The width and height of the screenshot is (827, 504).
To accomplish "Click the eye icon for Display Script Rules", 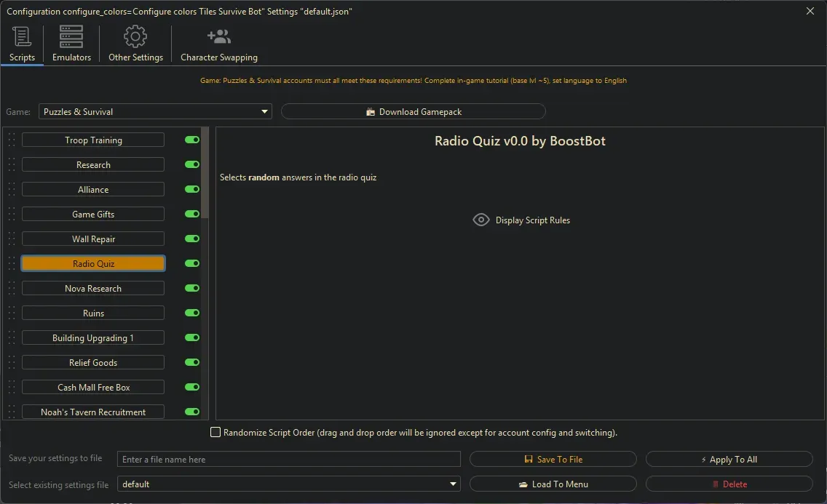I will tap(481, 220).
